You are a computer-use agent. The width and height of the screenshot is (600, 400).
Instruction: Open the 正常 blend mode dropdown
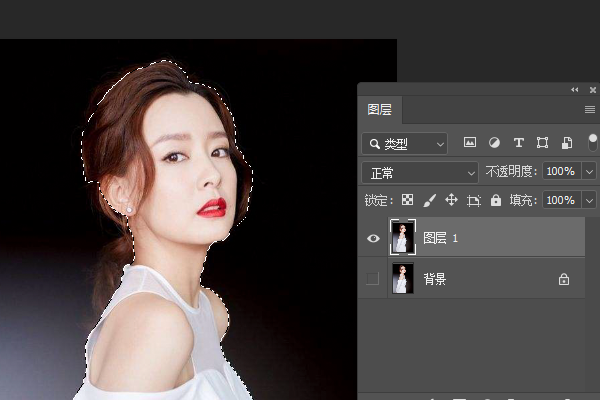(x=420, y=173)
